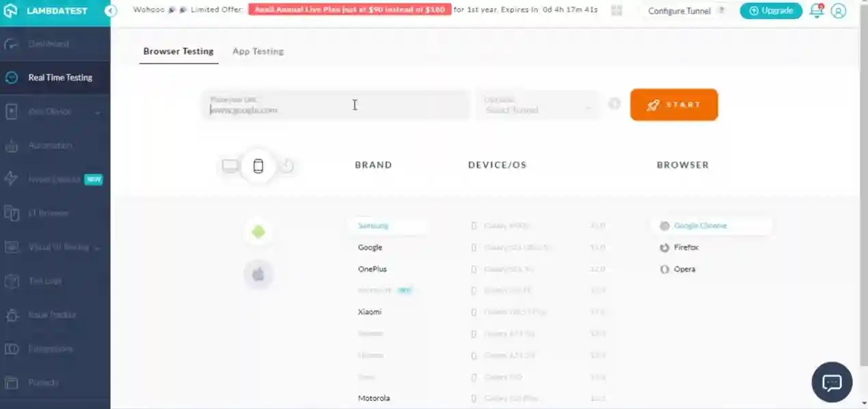
Task: Open Integrations in the sidebar
Action: point(50,349)
